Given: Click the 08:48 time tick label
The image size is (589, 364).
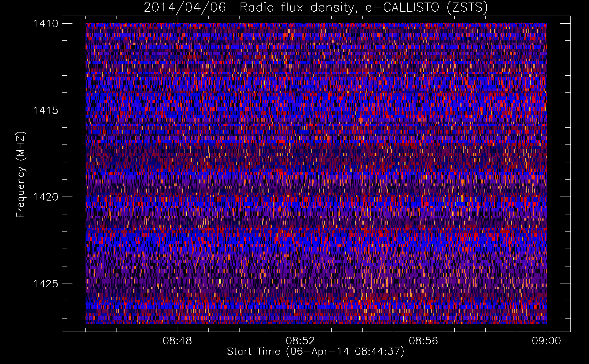Looking at the screenshot, I should (x=177, y=341).
